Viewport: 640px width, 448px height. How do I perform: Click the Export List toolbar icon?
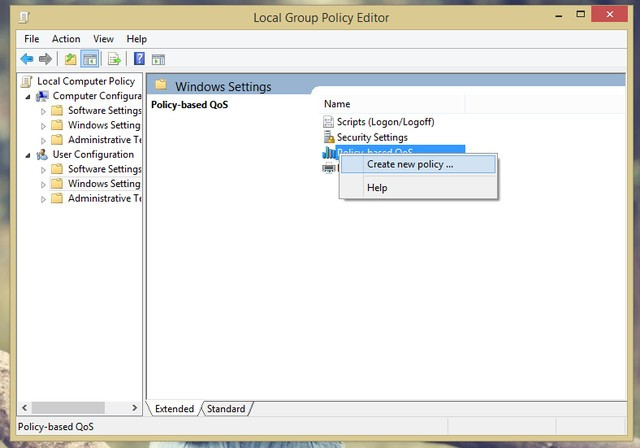pos(114,59)
